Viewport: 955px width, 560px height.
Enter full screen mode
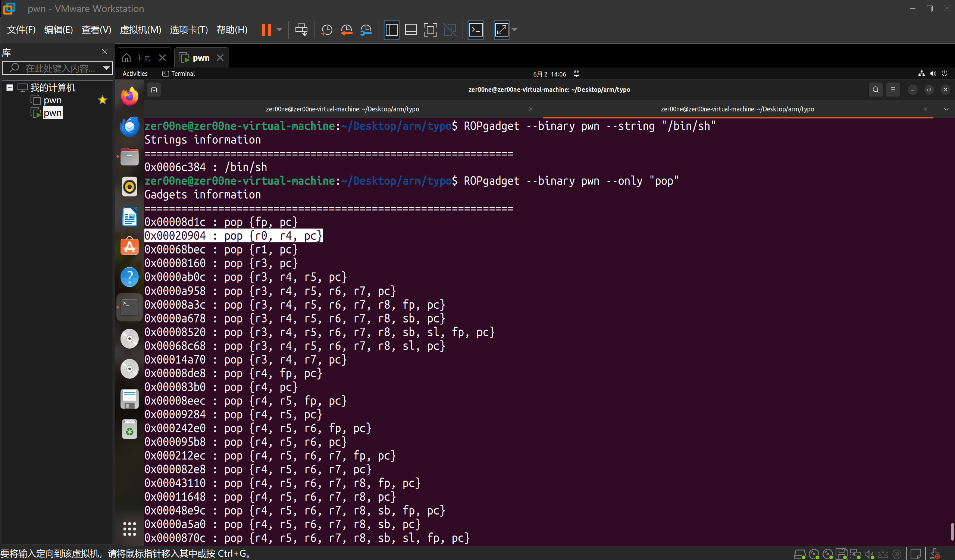(x=430, y=29)
